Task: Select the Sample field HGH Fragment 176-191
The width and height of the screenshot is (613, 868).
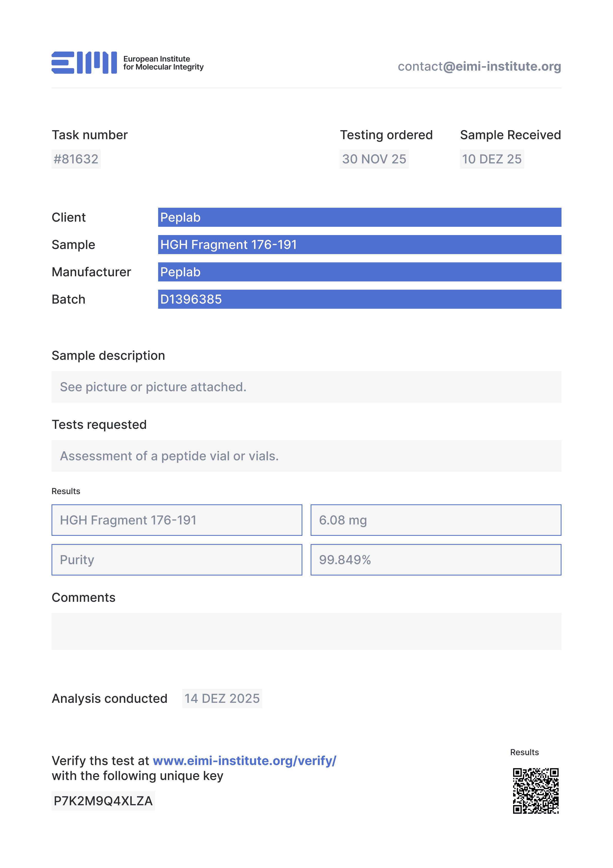Action: click(359, 245)
